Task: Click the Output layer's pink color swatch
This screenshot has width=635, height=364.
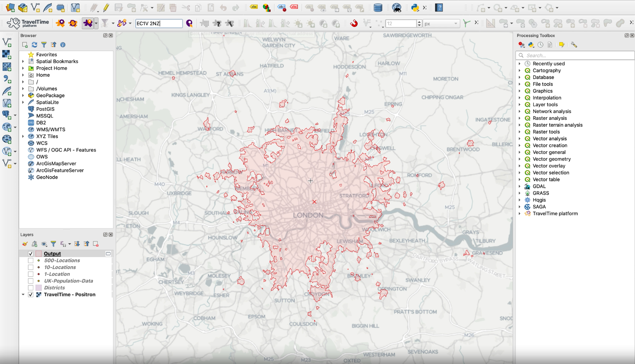Action: click(39, 254)
